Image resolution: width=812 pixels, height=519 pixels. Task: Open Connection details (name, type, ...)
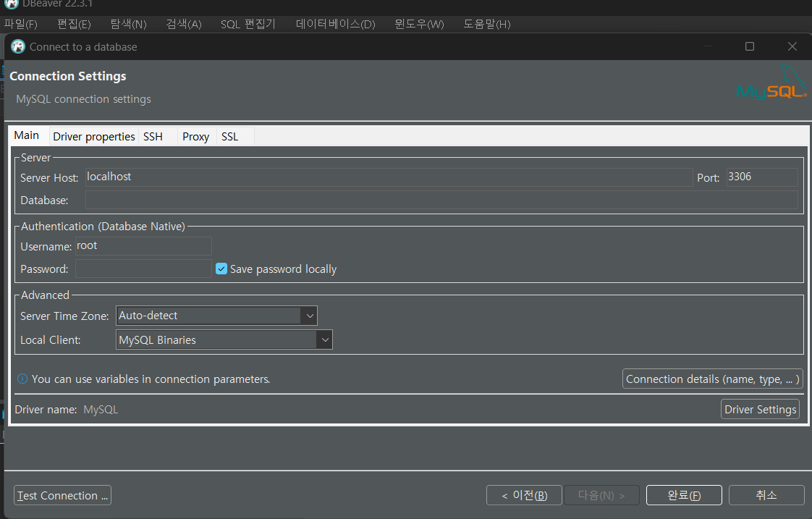(x=713, y=379)
